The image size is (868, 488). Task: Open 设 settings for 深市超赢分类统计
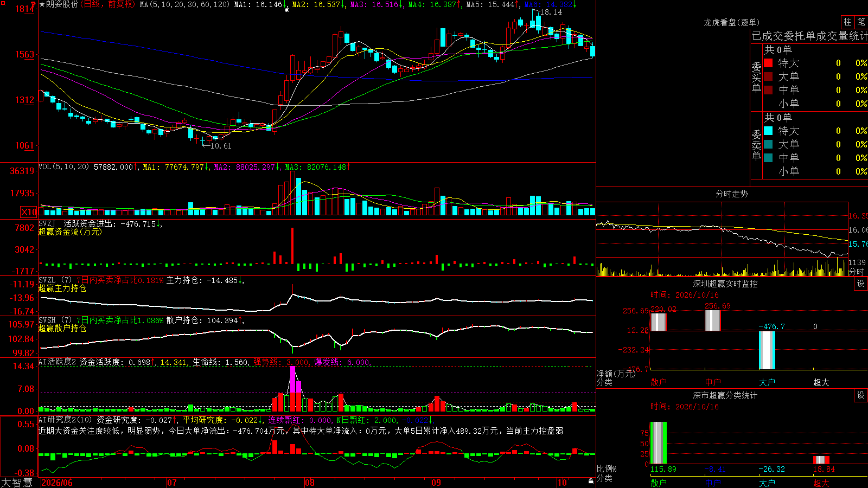tap(861, 395)
